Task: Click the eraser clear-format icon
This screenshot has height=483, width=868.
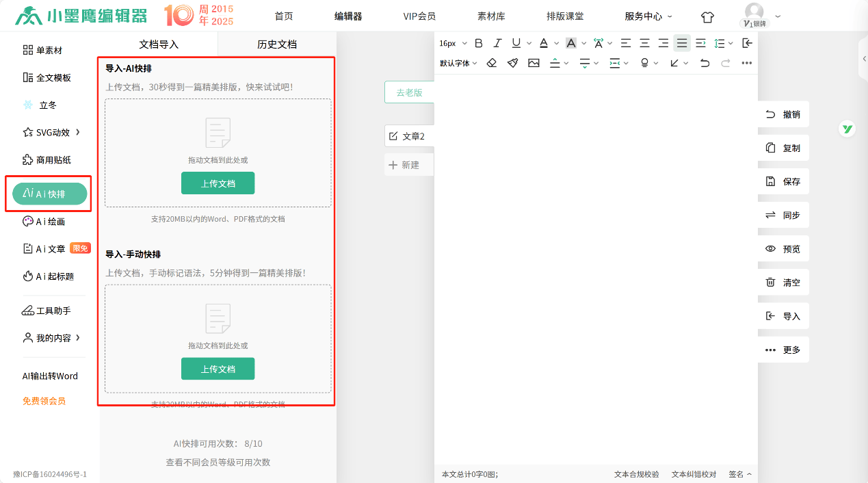Action: point(491,63)
